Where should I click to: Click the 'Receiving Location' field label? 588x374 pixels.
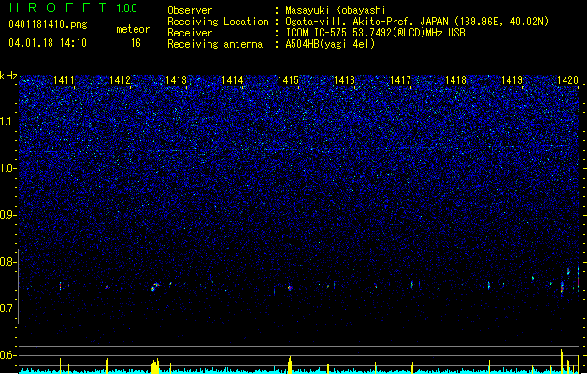(218, 22)
